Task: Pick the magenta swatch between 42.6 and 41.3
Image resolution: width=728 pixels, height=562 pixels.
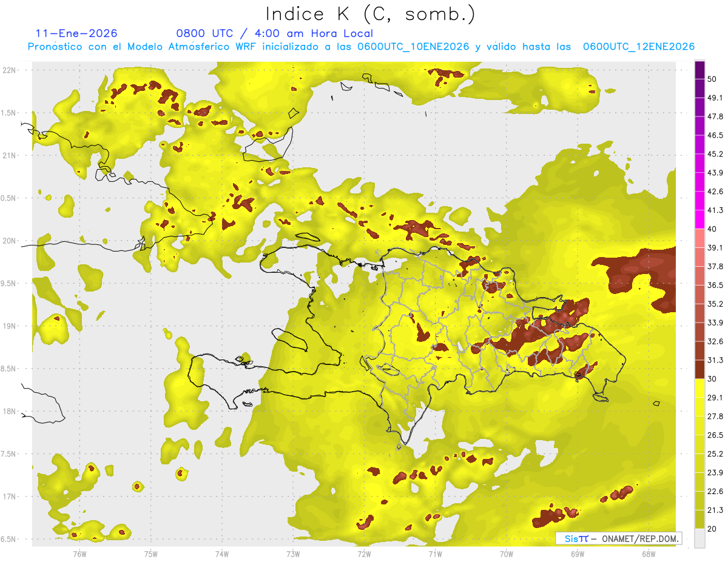Action: [x=699, y=201]
